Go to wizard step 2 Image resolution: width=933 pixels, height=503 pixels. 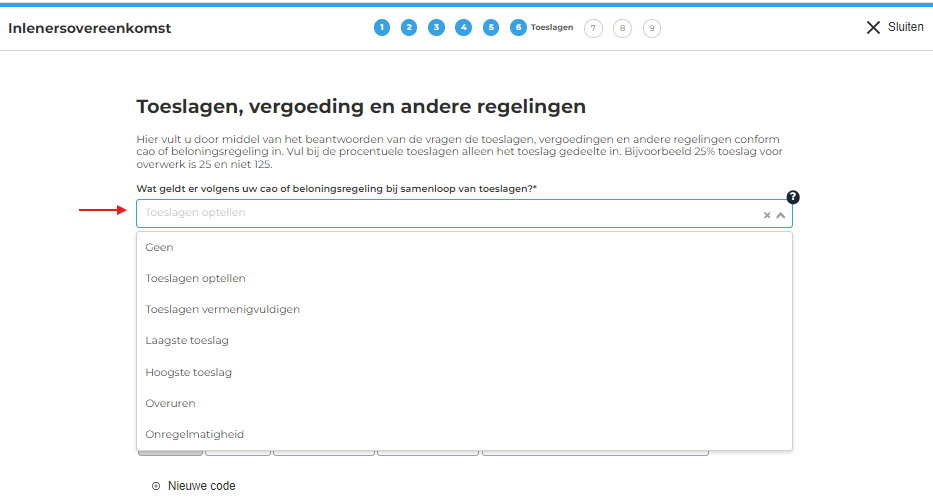click(x=409, y=28)
